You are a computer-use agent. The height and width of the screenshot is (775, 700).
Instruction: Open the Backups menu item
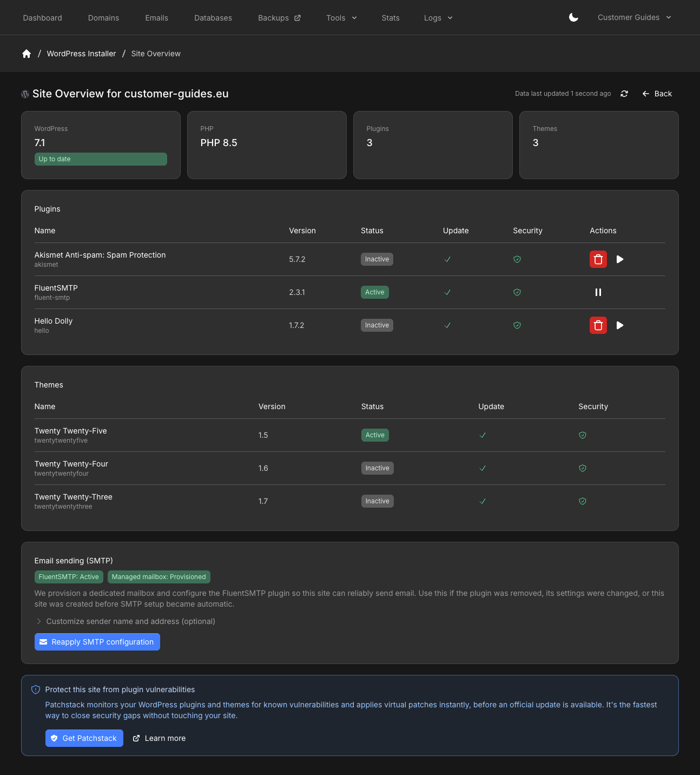pos(279,18)
